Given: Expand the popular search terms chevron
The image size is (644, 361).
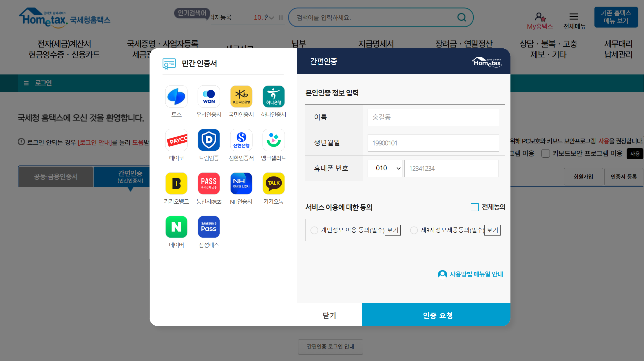Looking at the screenshot, I should pos(271,18).
